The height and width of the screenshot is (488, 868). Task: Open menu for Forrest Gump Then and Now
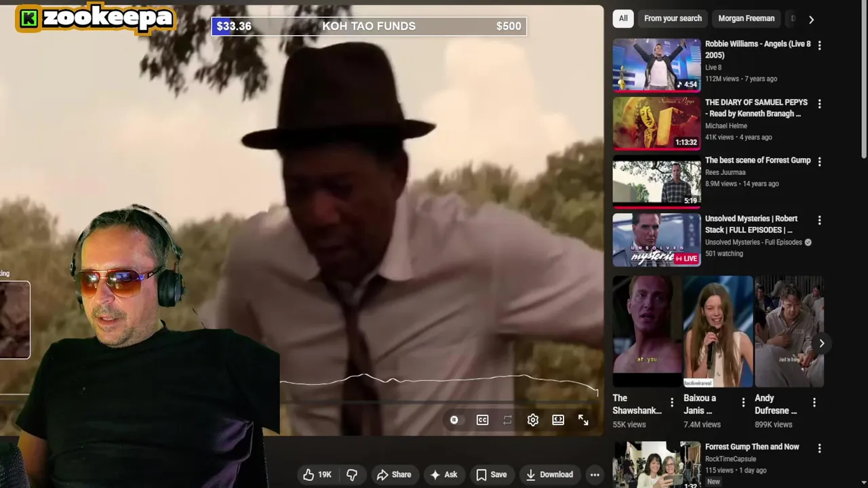pos(819,448)
